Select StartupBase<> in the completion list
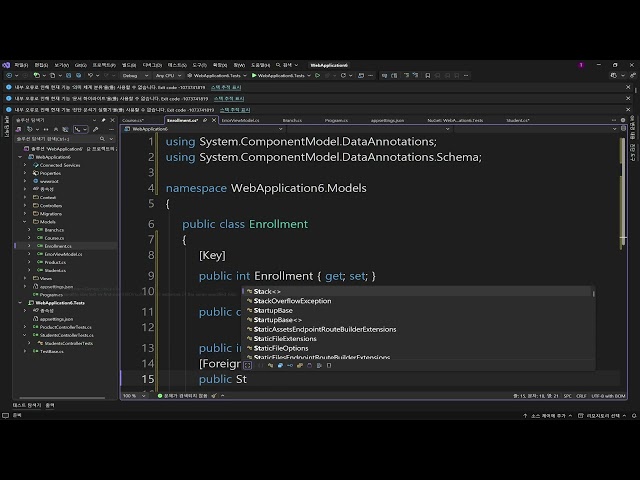Viewport: 640px width, 480px height. point(418,320)
